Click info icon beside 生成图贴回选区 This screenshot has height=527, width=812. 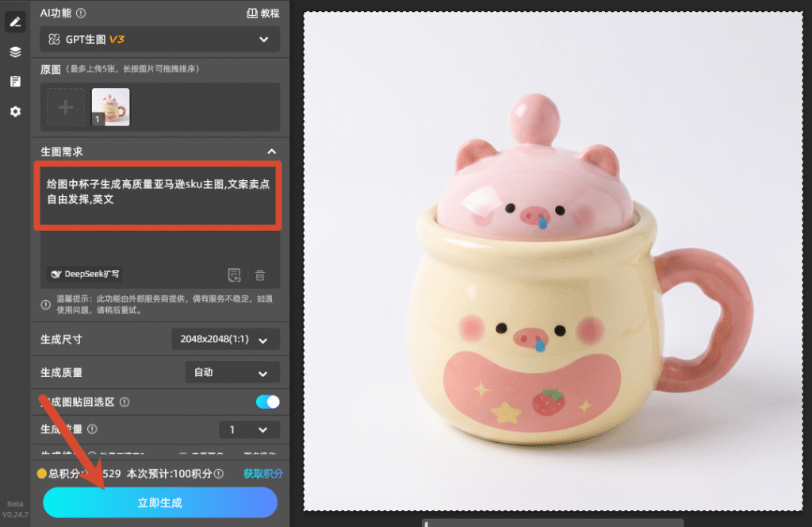[x=124, y=402]
